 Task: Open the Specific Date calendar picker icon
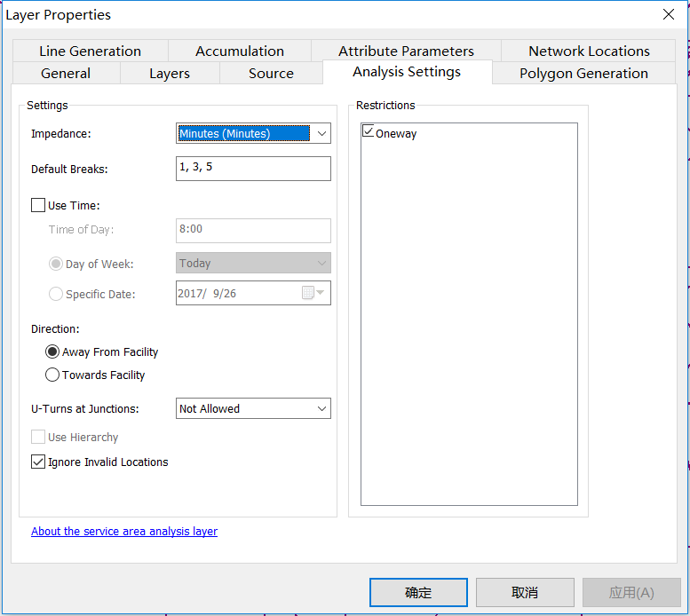tap(313, 293)
